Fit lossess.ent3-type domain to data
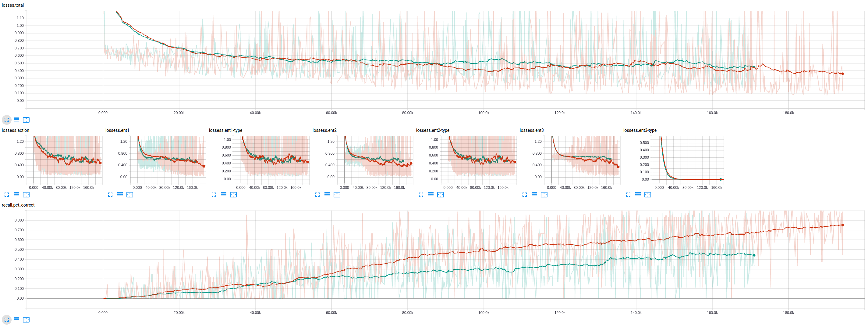 click(648, 195)
